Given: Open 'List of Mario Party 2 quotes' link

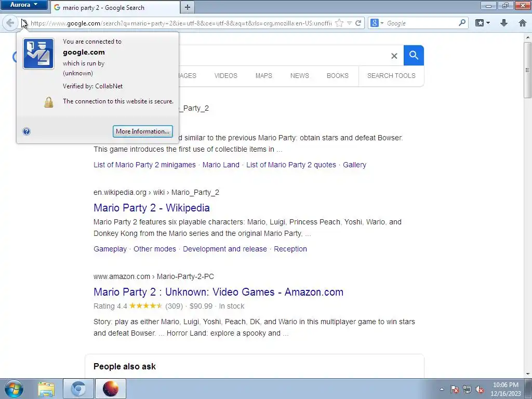Looking at the screenshot, I should 291,165.
